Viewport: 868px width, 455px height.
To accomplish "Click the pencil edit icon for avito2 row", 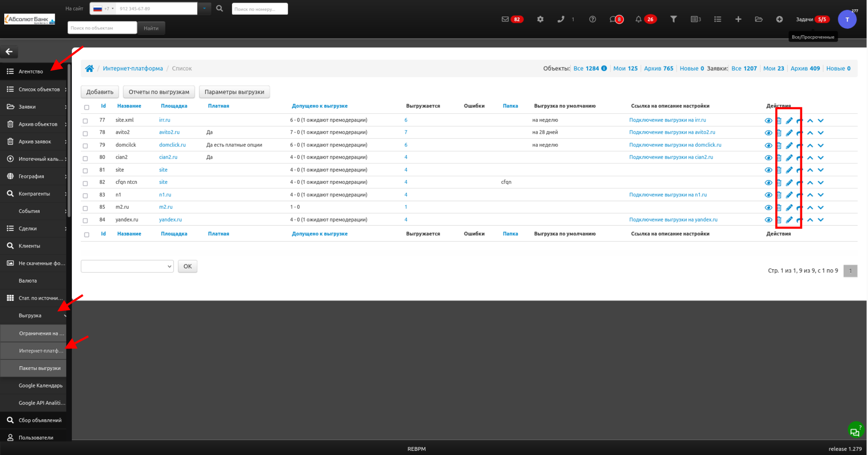I will (789, 133).
